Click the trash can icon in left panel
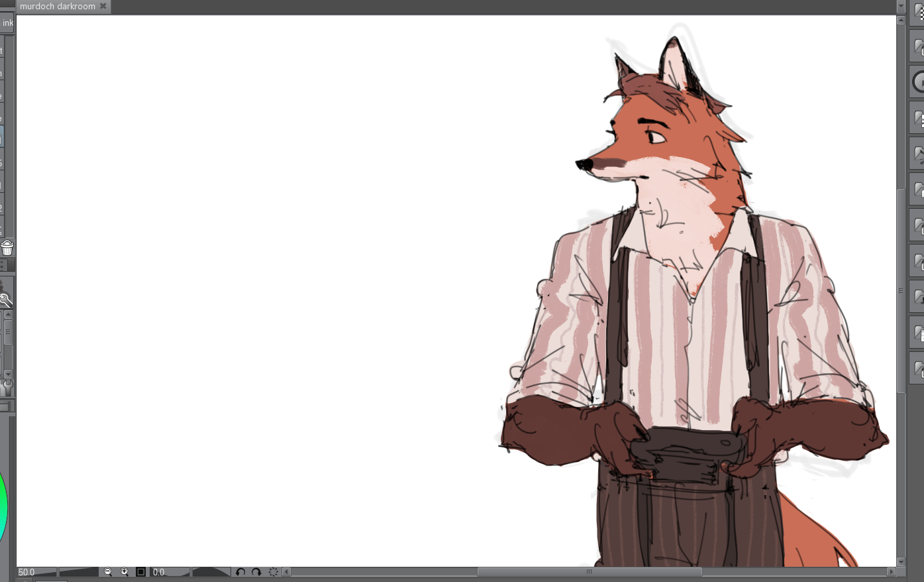 point(7,248)
